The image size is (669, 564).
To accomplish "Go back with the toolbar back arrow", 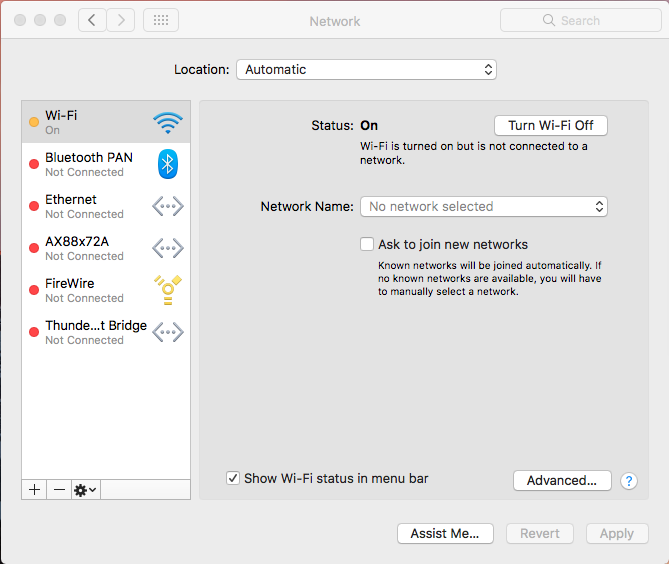I will 92,20.
